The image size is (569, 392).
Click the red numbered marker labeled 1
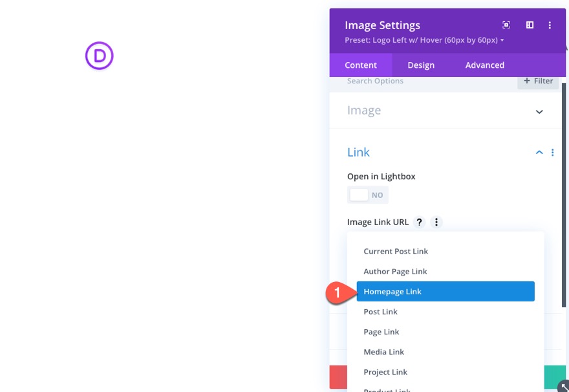pyautogui.click(x=337, y=292)
